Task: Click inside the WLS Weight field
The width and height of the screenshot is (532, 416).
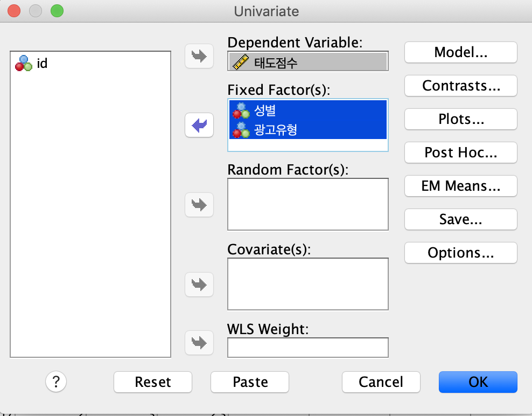Action: (307, 348)
